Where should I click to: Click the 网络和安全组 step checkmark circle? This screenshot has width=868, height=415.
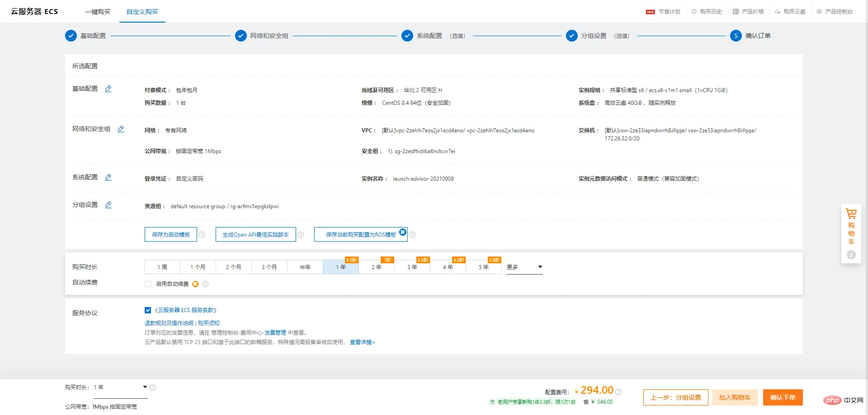tap(241, 36)
